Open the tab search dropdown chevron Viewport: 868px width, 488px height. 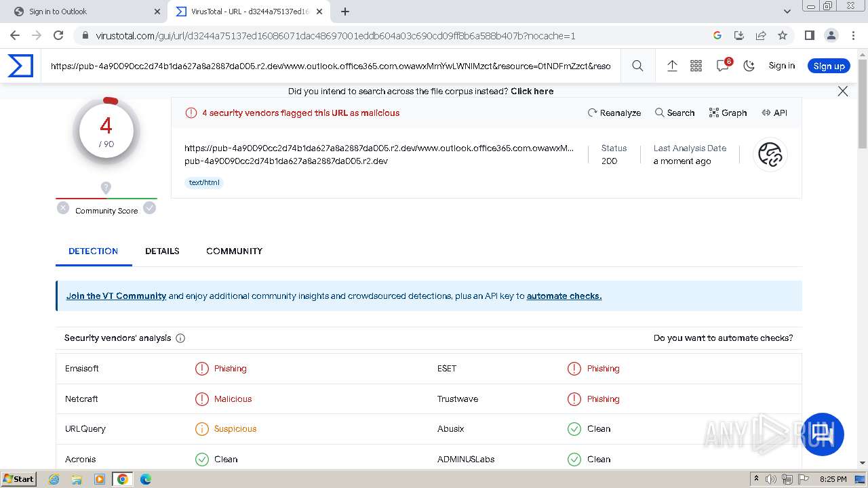pos(787,12)
